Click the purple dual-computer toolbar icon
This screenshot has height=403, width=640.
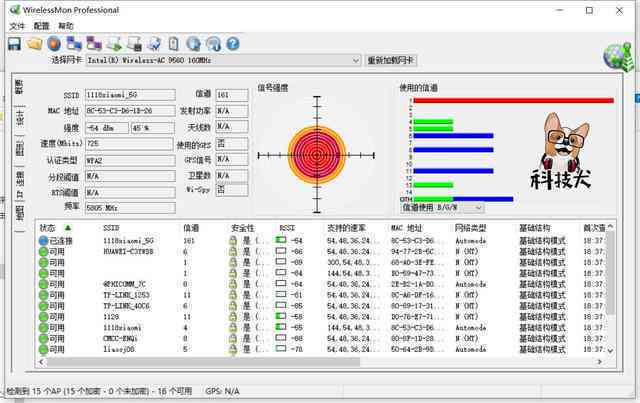94,44
